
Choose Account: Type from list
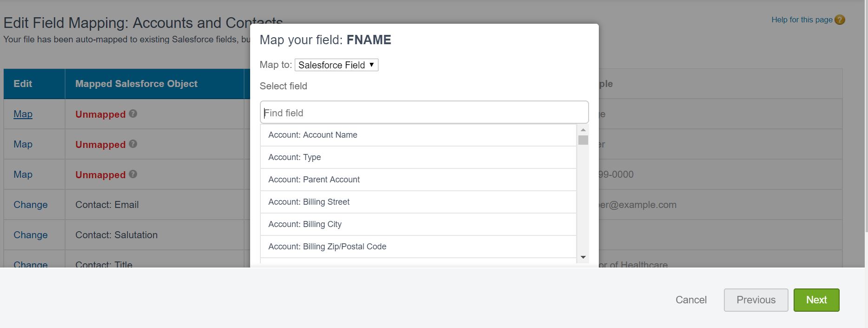[295, 157]
